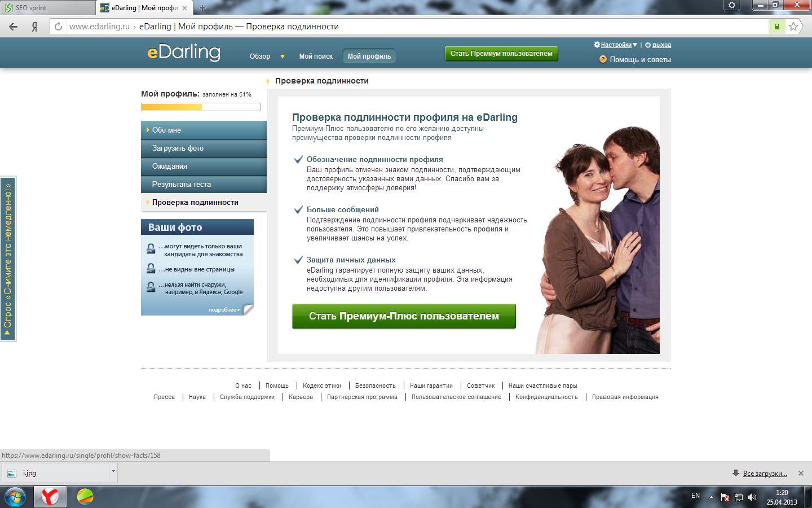Viewport: 812px width, 508px height.
Task: Open 'Ожидания' sidebar item
Action: [204, 166]
